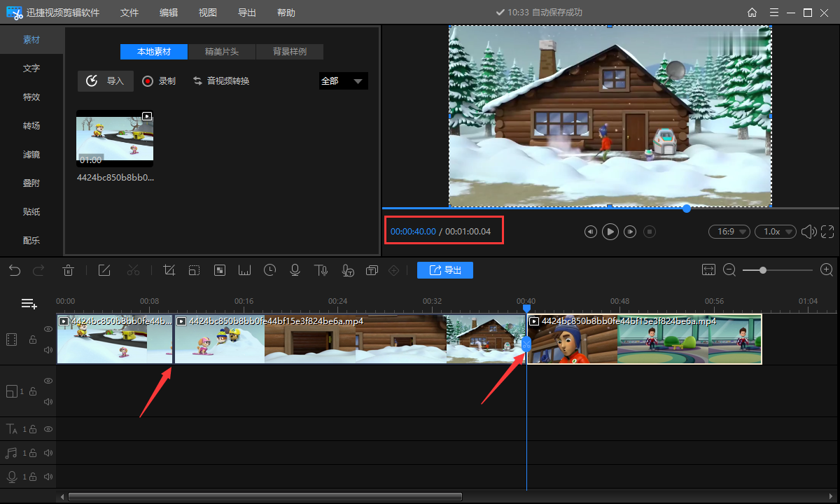Select the 本地素材 tab
This screenshot has width=840, height=504.
[154, 52]
